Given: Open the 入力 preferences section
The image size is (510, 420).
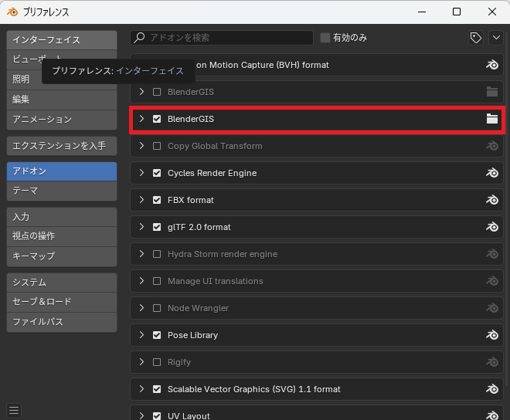Looking at the screenshot, I should tap(62, 217).
